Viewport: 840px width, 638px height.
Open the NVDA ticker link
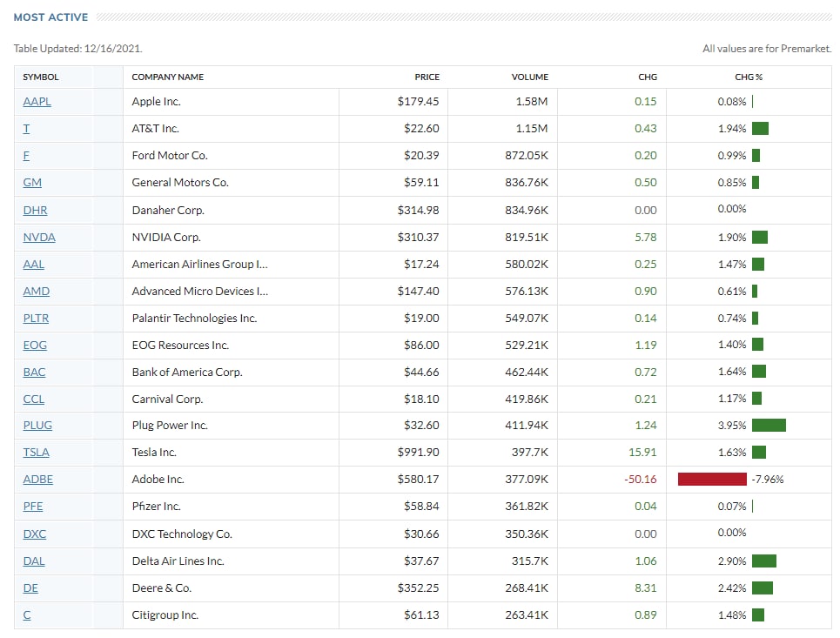click(x=39, y=237)
